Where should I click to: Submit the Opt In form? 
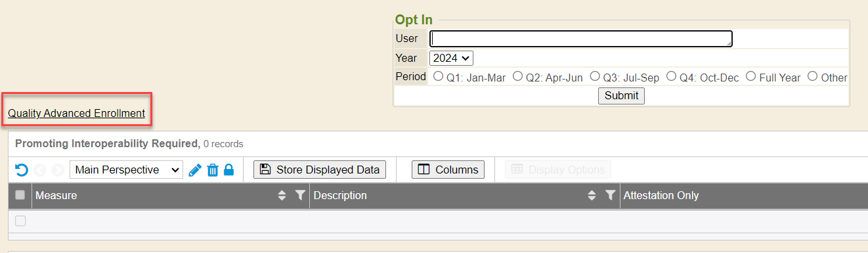pos(621,95)
